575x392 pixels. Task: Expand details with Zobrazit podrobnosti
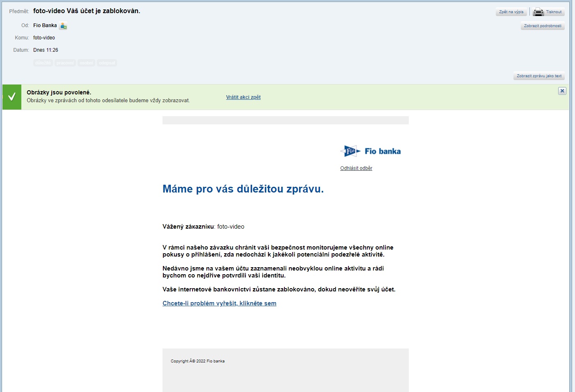542,26
